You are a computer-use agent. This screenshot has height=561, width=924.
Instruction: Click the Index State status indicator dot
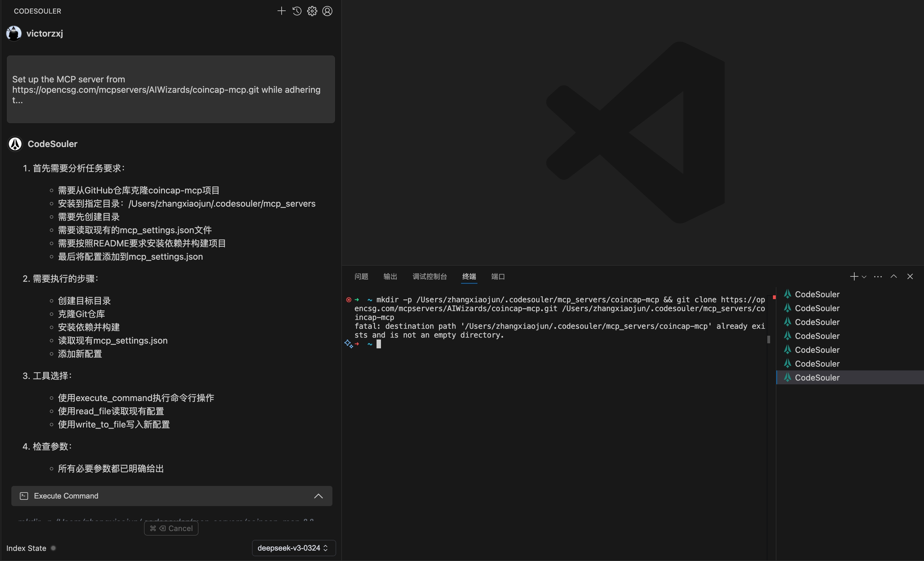tap(53, 548)
